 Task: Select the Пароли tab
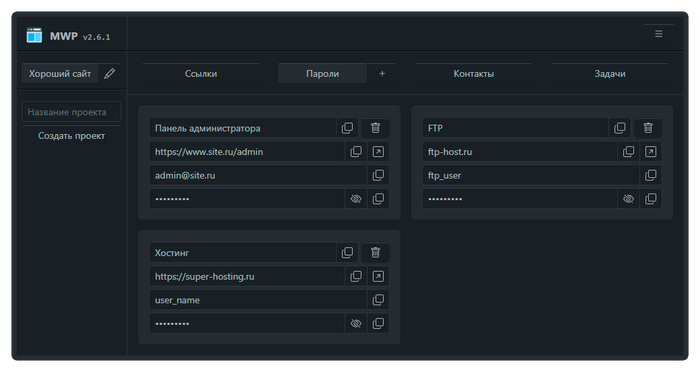pos(322,74)
